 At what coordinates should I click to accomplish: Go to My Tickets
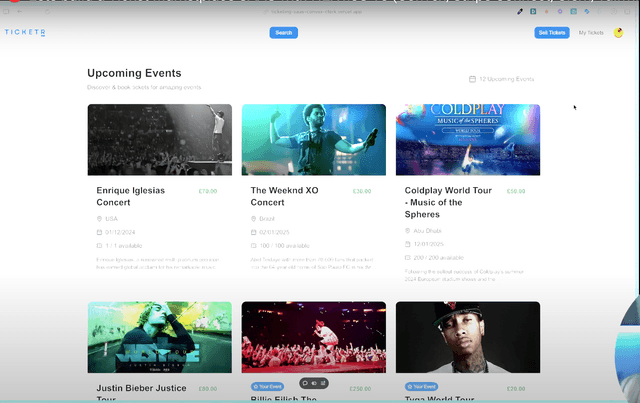pyautogui.click(x=591, y=33)
